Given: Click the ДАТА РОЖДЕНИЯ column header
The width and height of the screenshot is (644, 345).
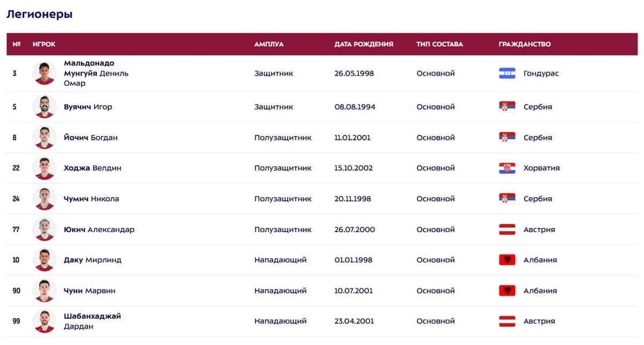Looking at the screenshot, I should (364, 44).
